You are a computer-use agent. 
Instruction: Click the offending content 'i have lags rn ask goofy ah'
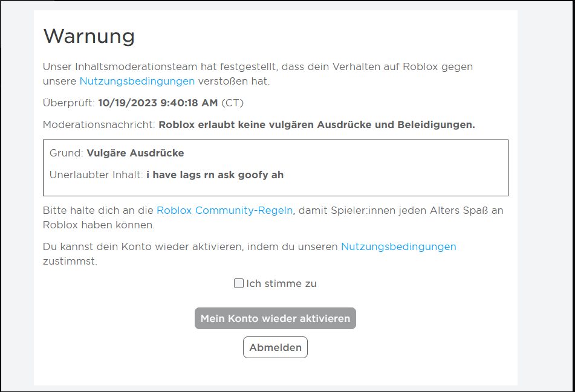pyautogui.click(x=215, y=175)
